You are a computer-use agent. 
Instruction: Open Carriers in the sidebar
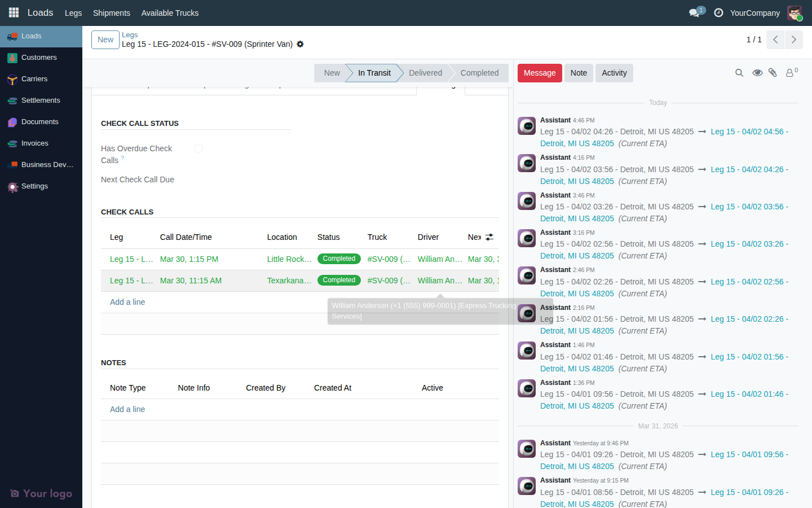pyautogui.click(x=41, y=79)
